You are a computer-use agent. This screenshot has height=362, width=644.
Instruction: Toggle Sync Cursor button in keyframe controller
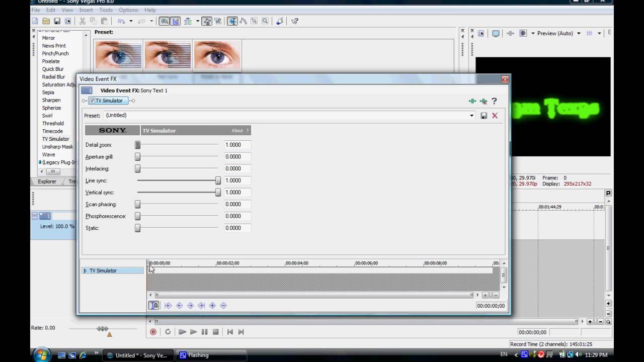pos(154,305)
